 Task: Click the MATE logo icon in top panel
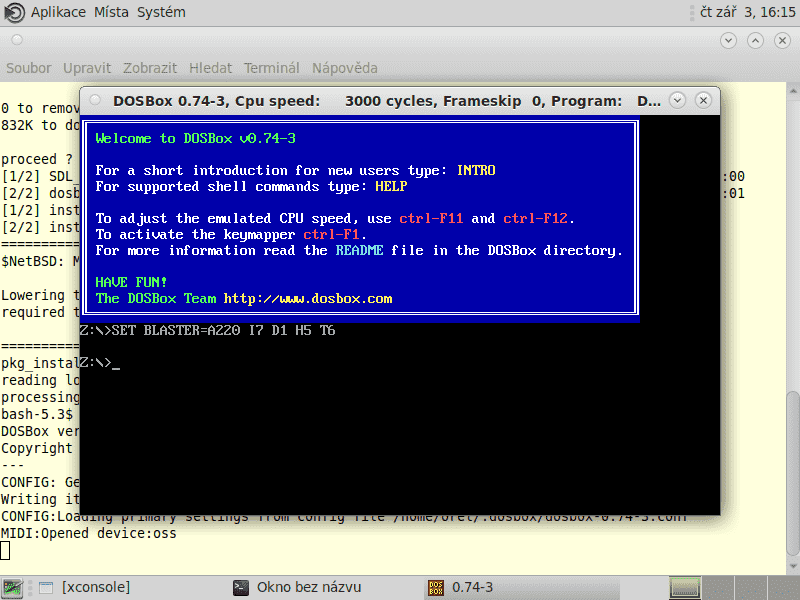(14, 13)
